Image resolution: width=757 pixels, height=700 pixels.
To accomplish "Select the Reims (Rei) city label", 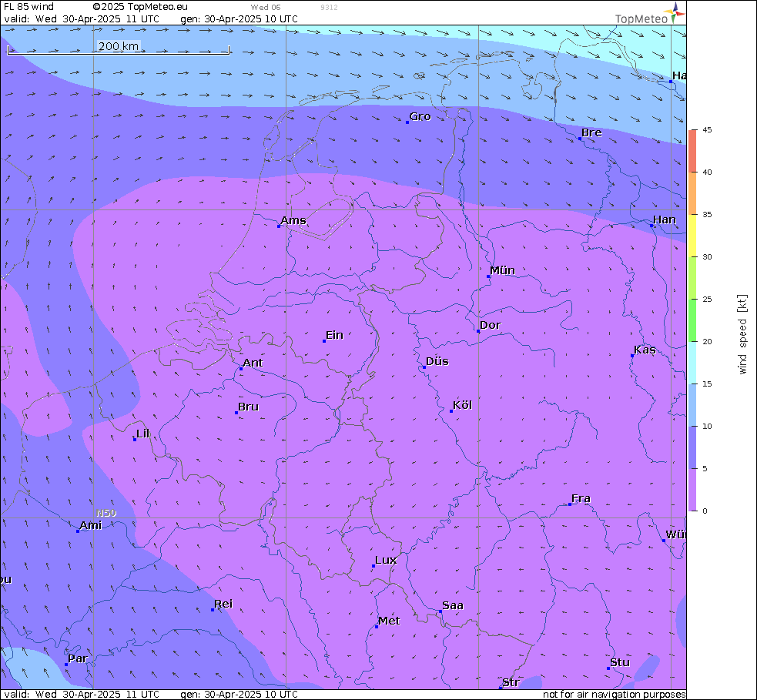I will click(223, 604).
